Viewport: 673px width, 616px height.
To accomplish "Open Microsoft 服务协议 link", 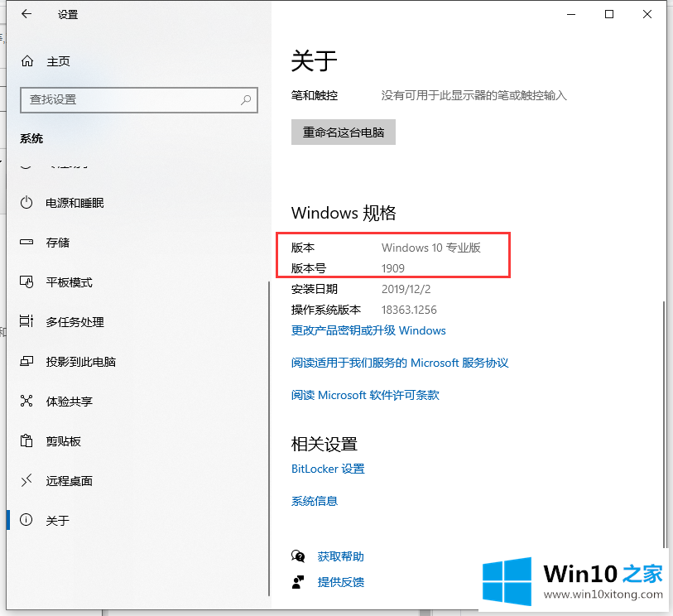I will (x=400, y=363).
